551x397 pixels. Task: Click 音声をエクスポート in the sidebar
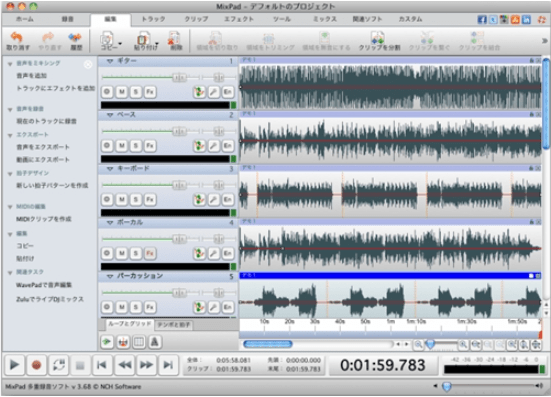[x=43, y=147]
